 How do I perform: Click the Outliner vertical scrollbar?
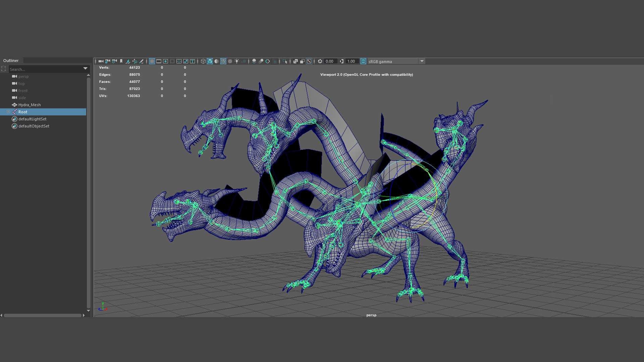tap(88, 193)
